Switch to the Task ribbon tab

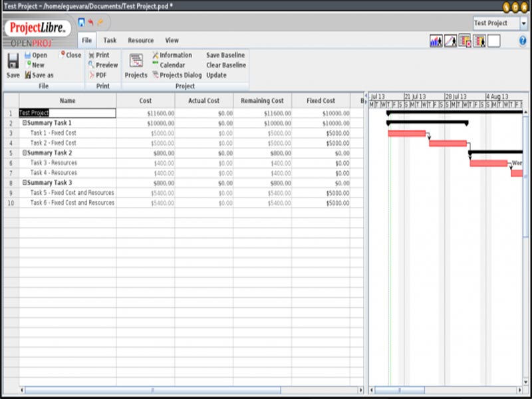[x=110, y=41]
